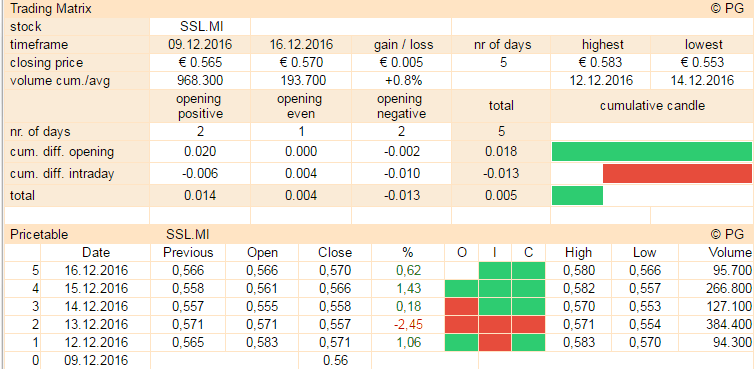Click lowest price cell € 0.553
The width and height of the screenshot is (754, 369).
(703, 63)
